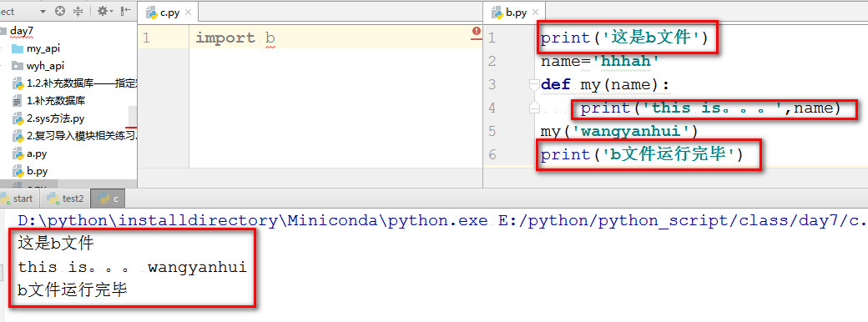The width and height of the screenshot is (868, 322).
Task: Click the Scroll from Source crosshair icon
Action: [60, 11]
